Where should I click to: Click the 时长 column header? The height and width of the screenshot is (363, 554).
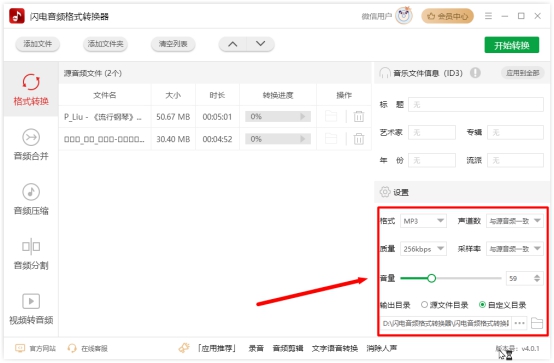pos(217,95)
